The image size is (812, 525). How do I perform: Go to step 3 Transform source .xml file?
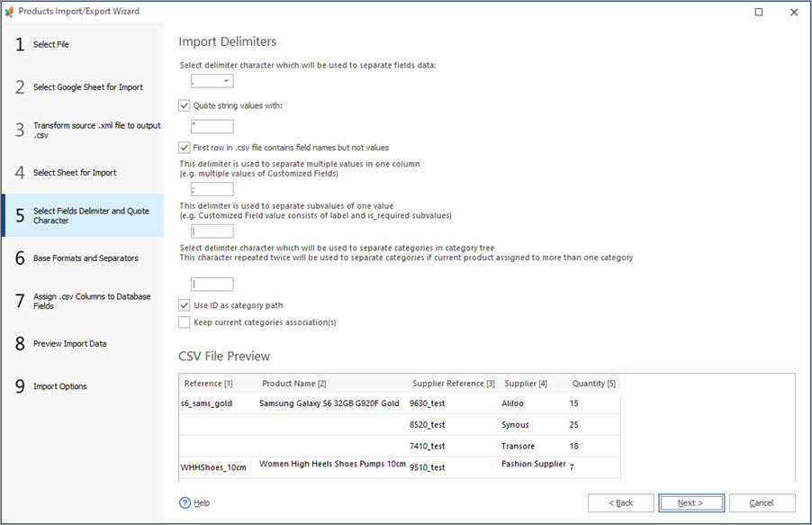[x=83, y=130]
